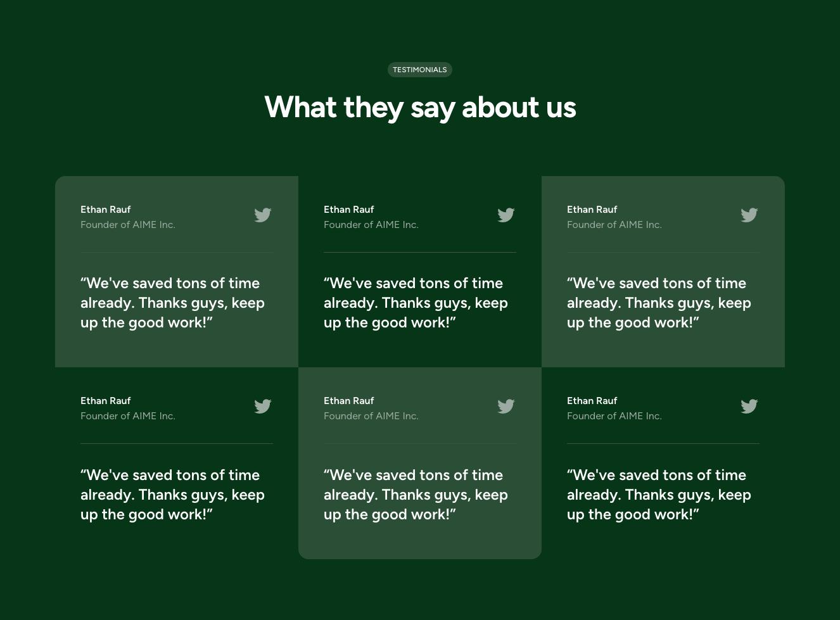The height and width of the screenshot is (620, 840).
Task: Open the Twitter bird in the bottom-right testimonial card
Action: [749, 407]
